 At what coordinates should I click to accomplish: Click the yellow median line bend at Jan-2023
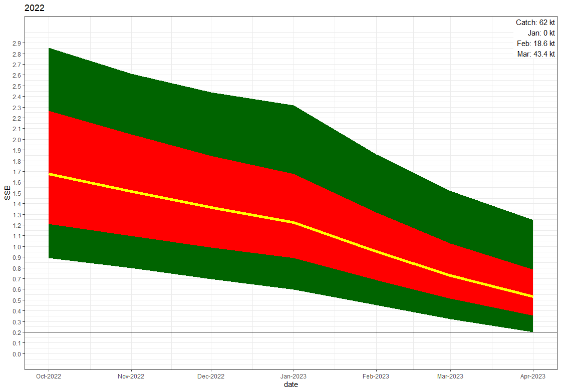[x=294, y=222]
